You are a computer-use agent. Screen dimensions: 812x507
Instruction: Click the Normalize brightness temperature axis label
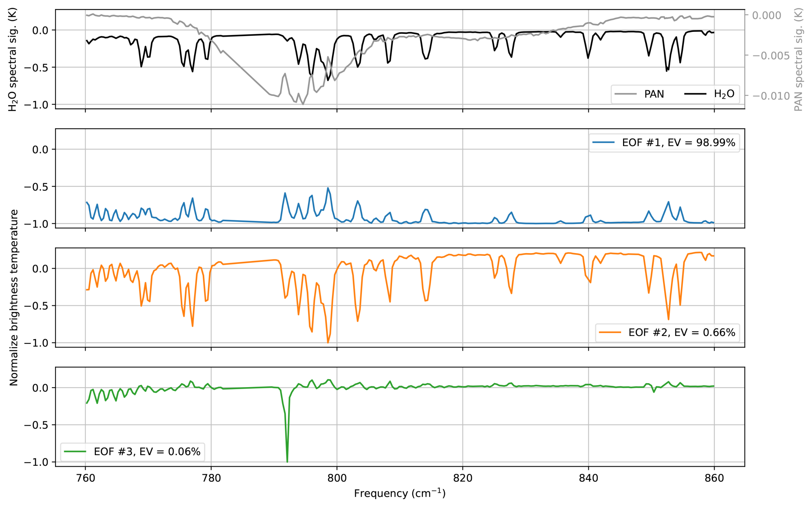point(14,298)
